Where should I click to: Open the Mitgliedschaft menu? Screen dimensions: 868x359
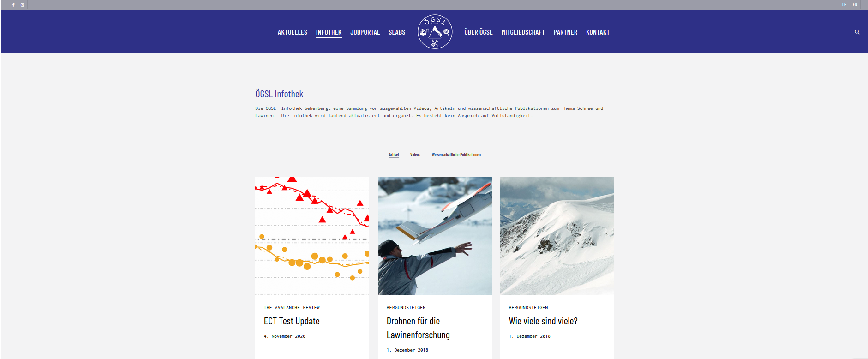[523, 32]
